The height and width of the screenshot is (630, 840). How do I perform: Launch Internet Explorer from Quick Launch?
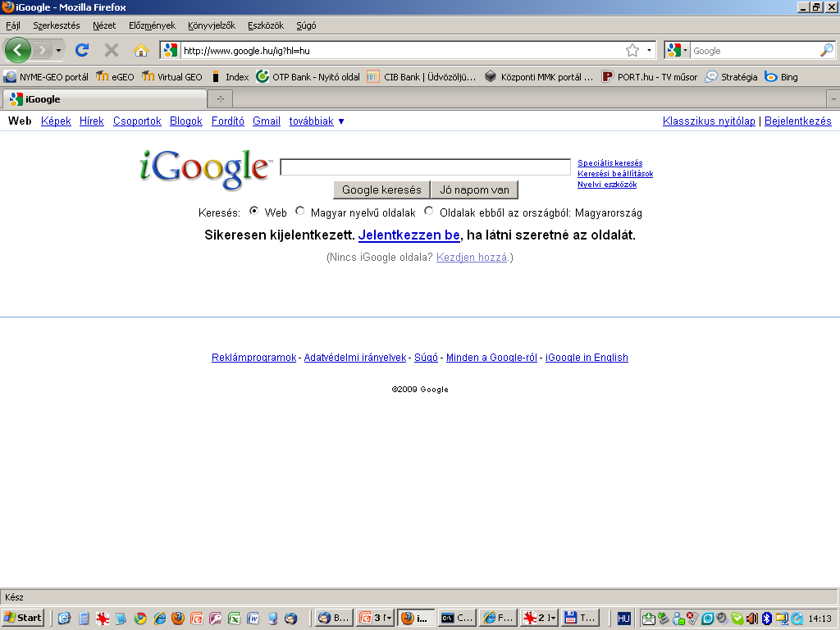(160, 619)
